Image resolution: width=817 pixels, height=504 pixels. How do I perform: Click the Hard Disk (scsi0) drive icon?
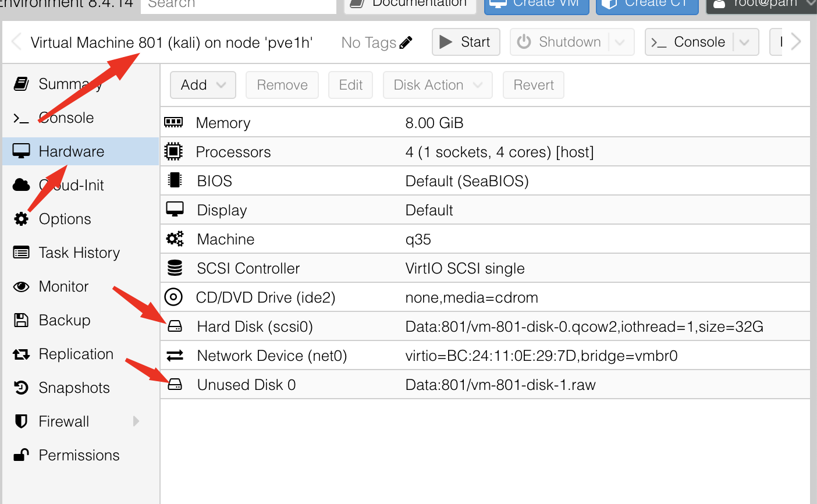coord(175,326)
